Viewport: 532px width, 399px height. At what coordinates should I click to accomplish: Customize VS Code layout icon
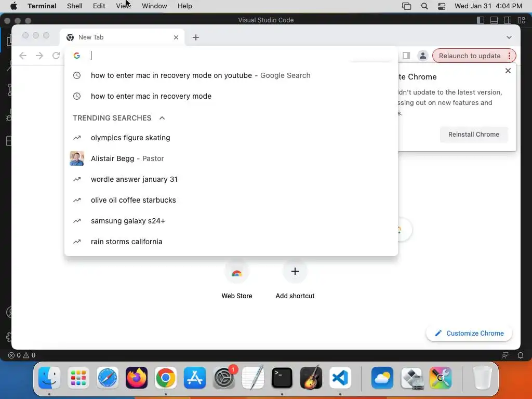pyautogui.click(x=522, y=20)
